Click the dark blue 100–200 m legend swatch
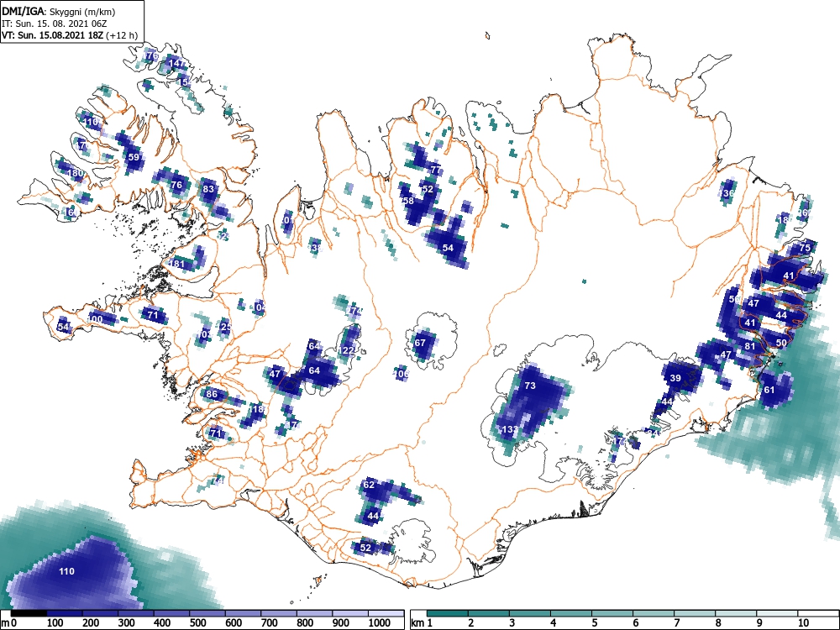Viewport: 840px width, 630px height. tap(65, 613)
